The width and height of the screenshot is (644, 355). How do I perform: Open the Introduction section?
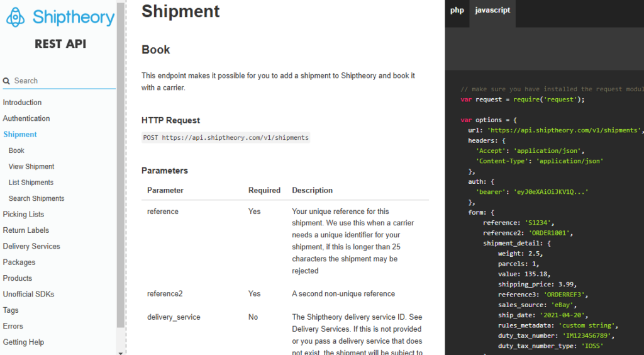[22, 103]
